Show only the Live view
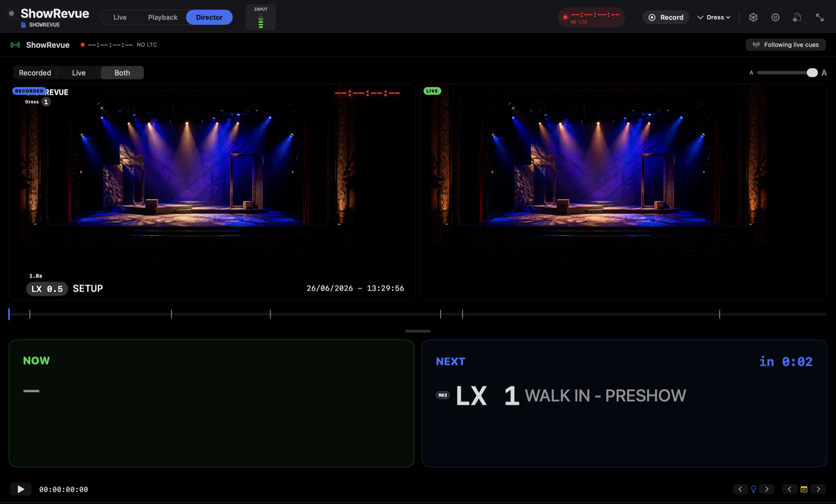This screenshot has width=836, height=504. 78,73
